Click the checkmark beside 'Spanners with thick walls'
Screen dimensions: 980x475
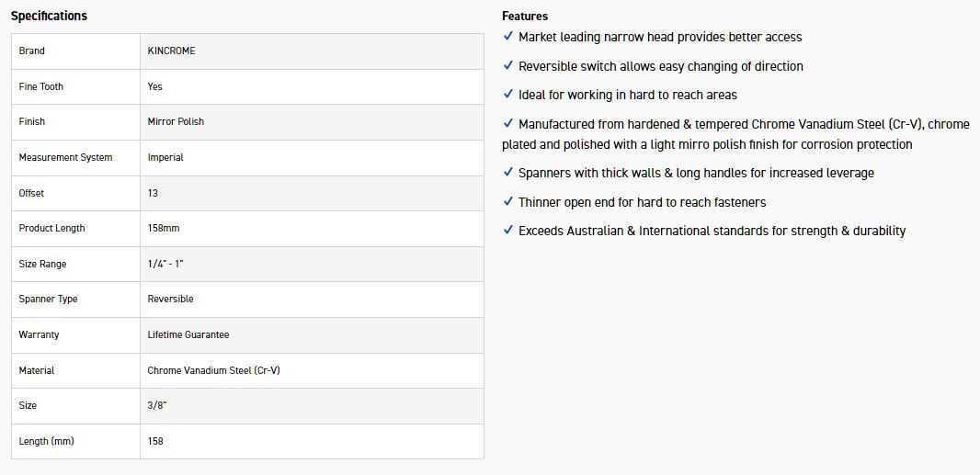pyautogui.click(x=508, y=173)
